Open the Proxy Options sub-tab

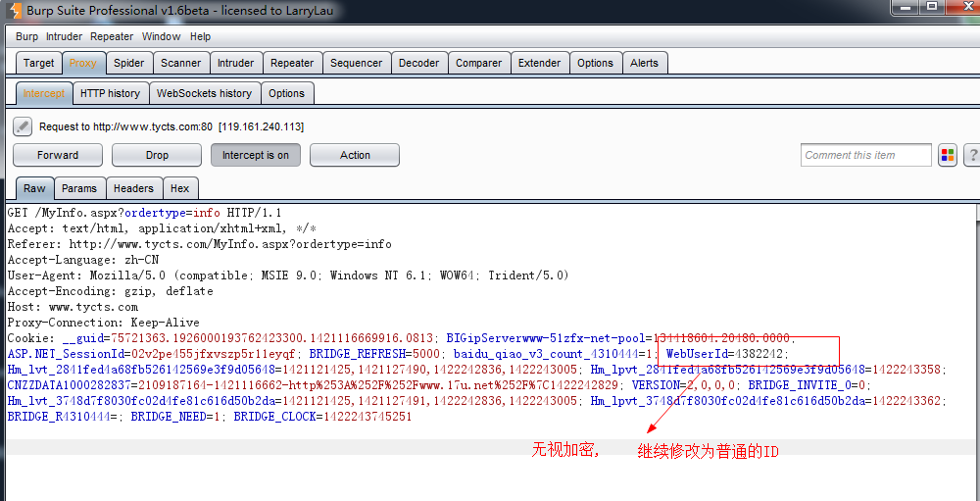tap(286, 93)
